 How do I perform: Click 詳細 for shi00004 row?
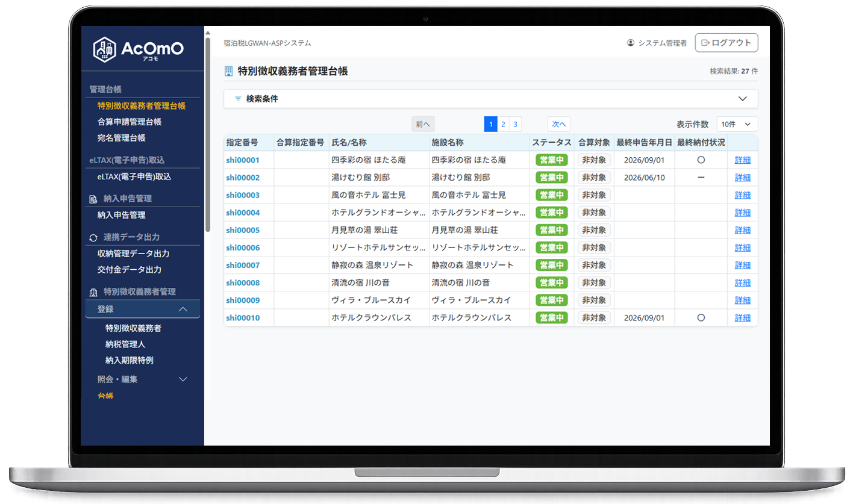[x=743, y=213]
